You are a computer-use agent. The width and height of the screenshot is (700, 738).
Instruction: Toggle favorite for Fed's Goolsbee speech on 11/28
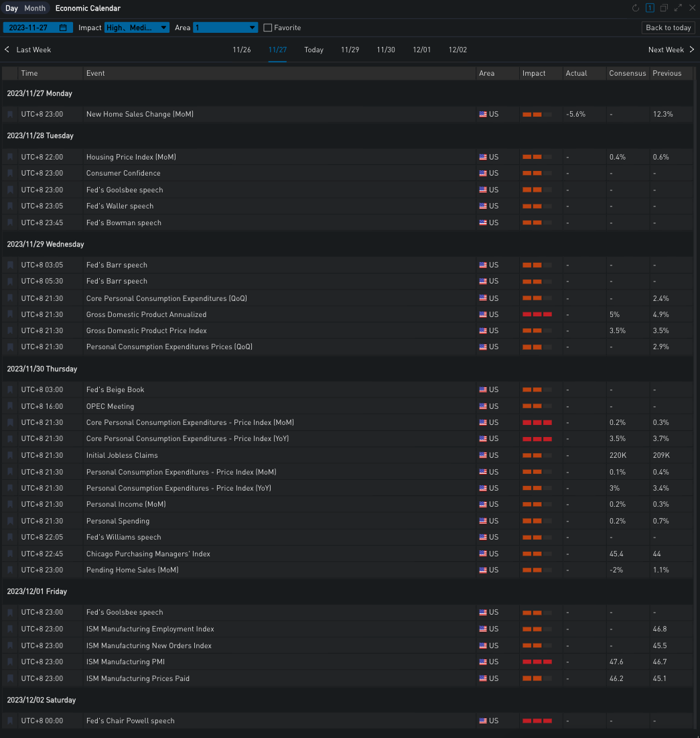click(10, 190)
